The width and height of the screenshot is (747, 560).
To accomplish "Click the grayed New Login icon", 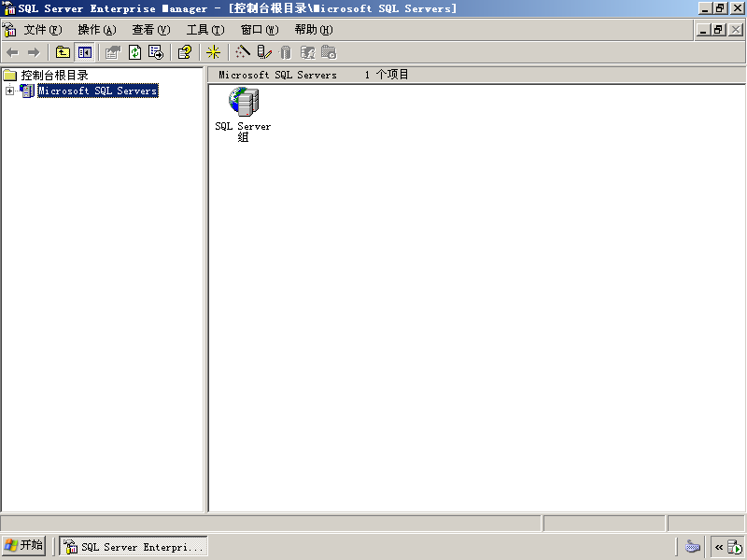I will (307, 52).
